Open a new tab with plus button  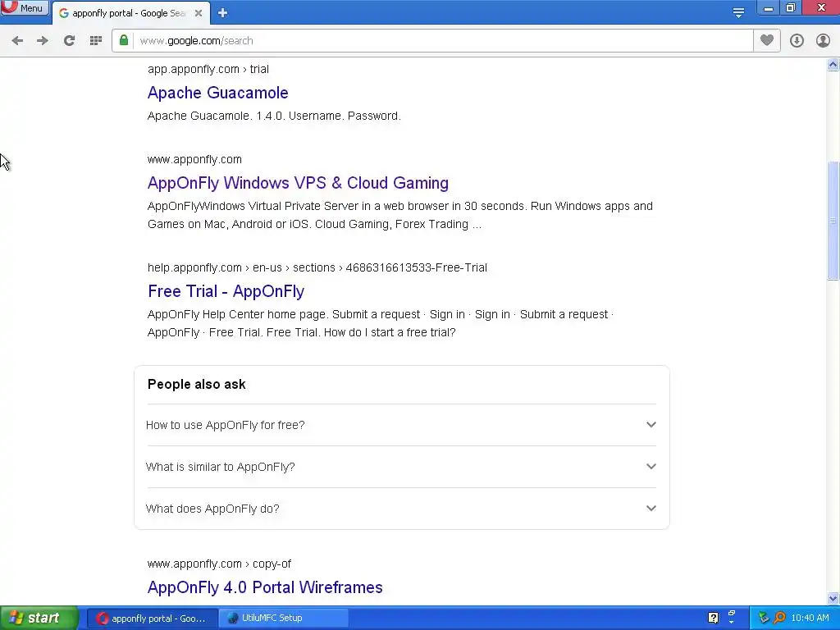click(x=223, y=13)
